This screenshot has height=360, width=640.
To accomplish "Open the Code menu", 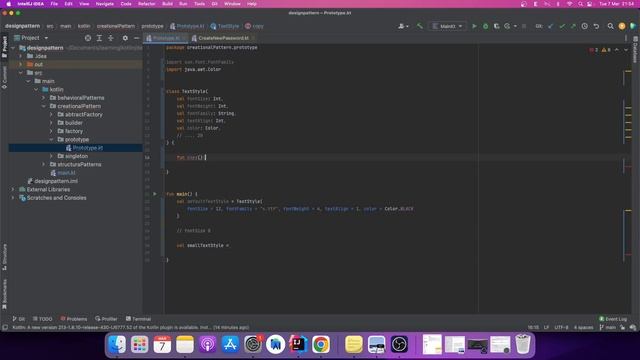I will 126,4.
